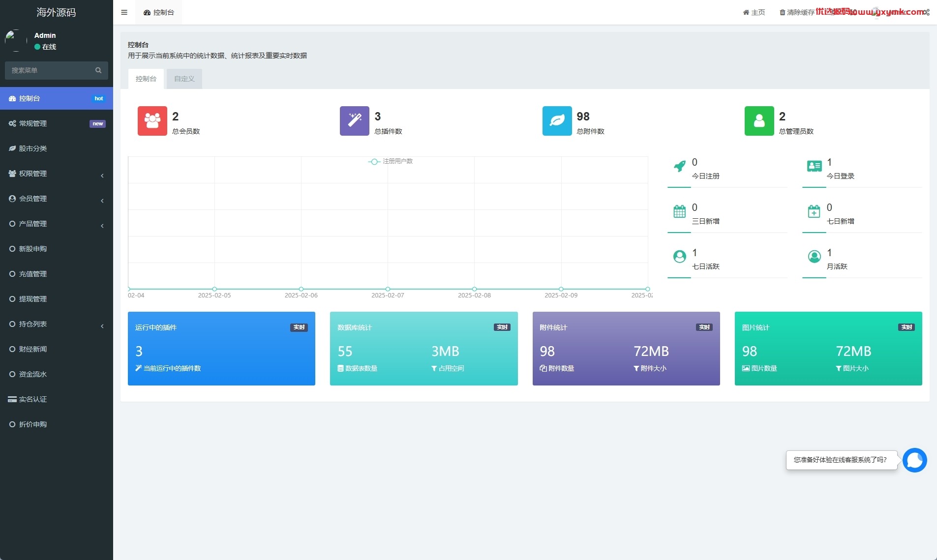
Task: Expand the 会员管理 submenu arrow
Action: coord(102,201)
